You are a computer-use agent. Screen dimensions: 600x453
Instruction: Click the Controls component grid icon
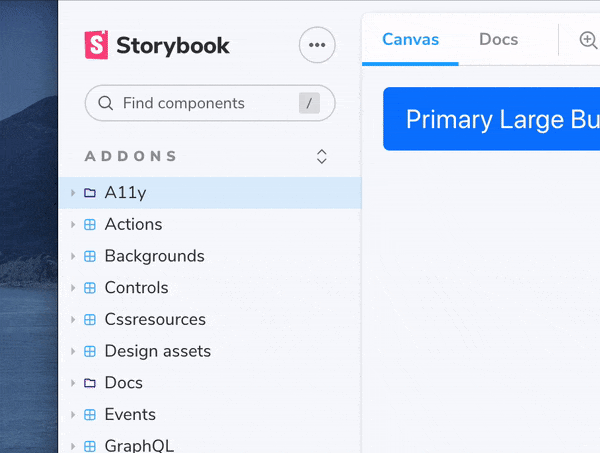[90, 288]
